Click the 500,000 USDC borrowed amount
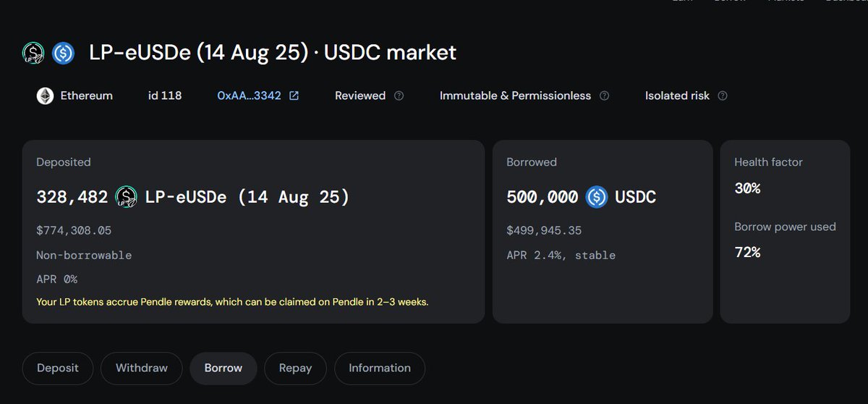868x404 pixels. pyautogui.click(x=582, y=196)
